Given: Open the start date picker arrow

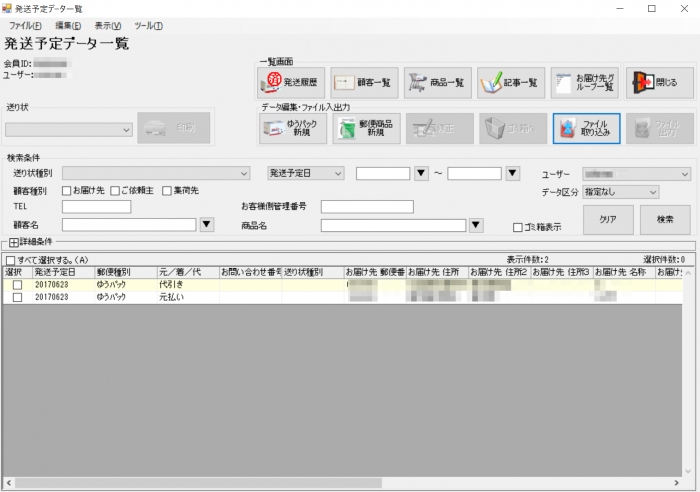Looking at the screenshot, I should tap(421, 173).
